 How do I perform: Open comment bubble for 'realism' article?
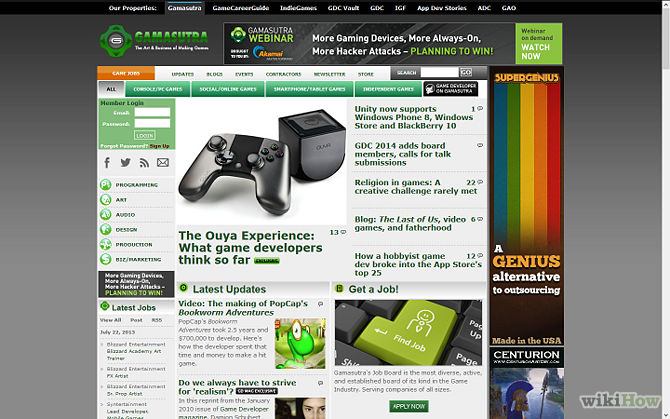tap(320, 384)
